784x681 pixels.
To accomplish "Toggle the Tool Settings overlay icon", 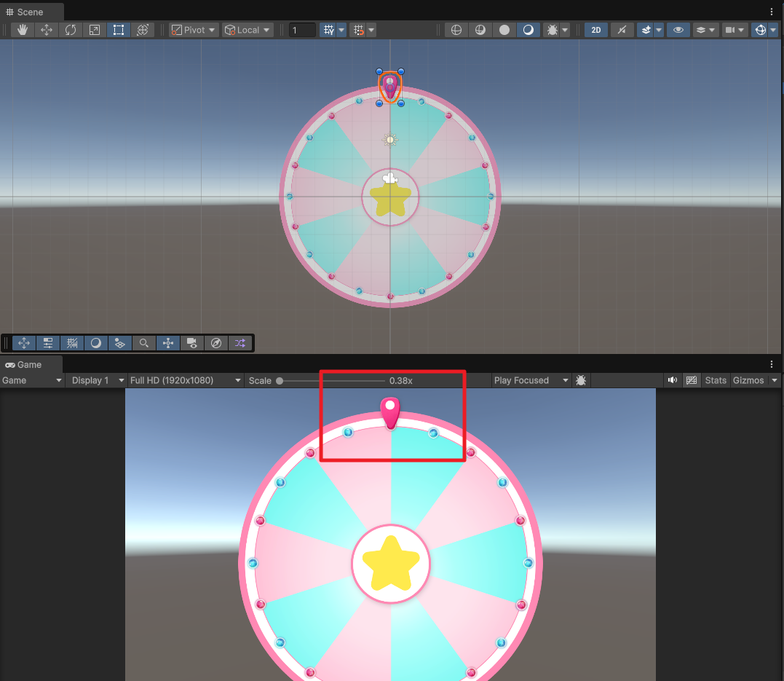I will [x=48, y=343].
